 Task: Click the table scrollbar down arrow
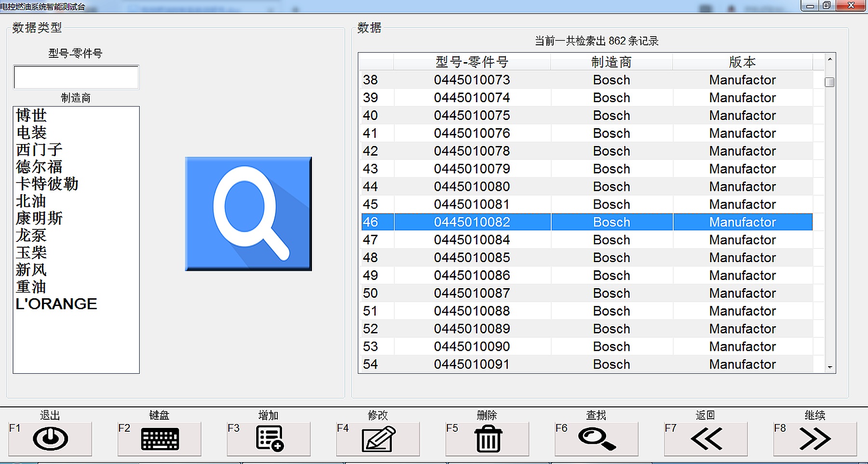pos(830,367)
